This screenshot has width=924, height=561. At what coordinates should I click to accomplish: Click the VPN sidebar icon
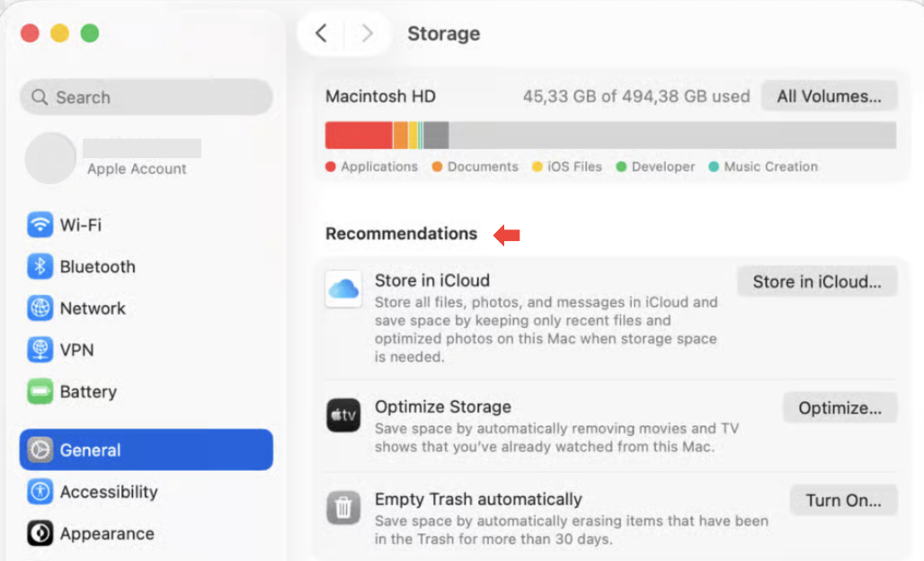40,350
